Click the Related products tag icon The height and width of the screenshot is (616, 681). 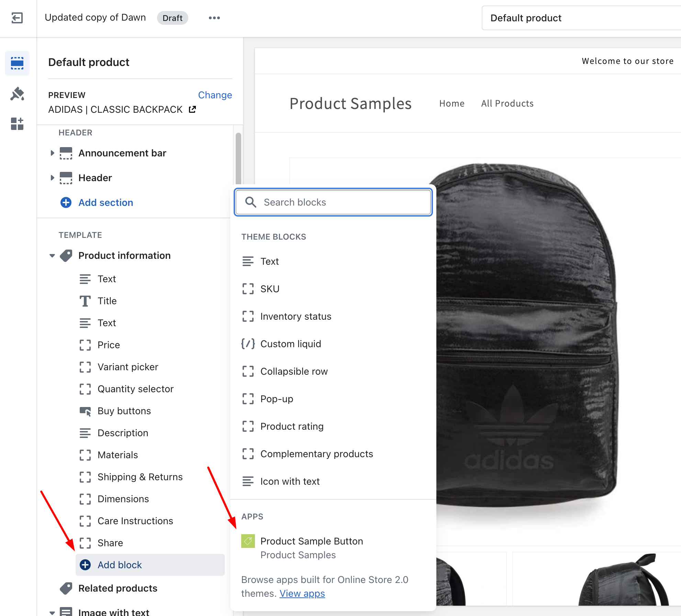66,588
